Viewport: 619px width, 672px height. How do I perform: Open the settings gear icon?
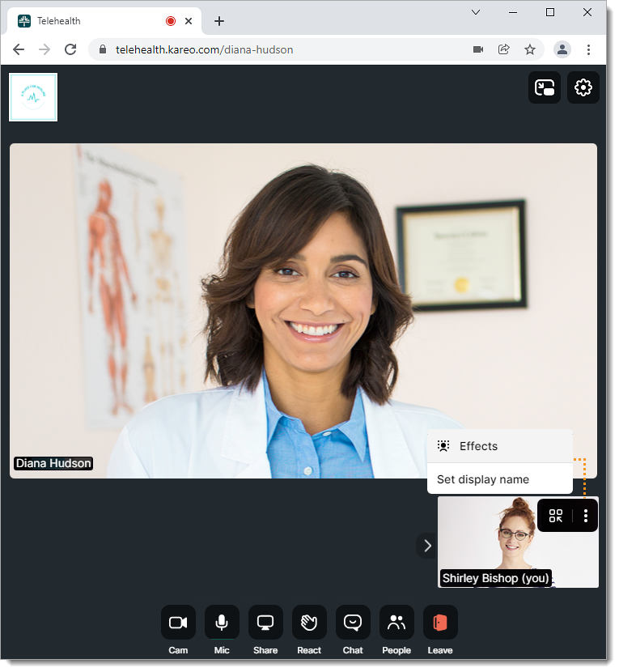[583, 87]
